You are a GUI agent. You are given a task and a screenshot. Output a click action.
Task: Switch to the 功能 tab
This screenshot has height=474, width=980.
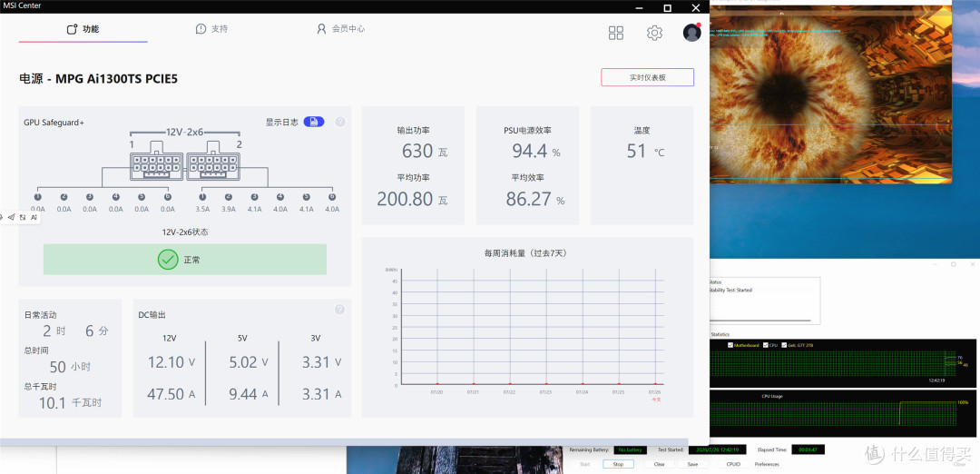[83, 29]
